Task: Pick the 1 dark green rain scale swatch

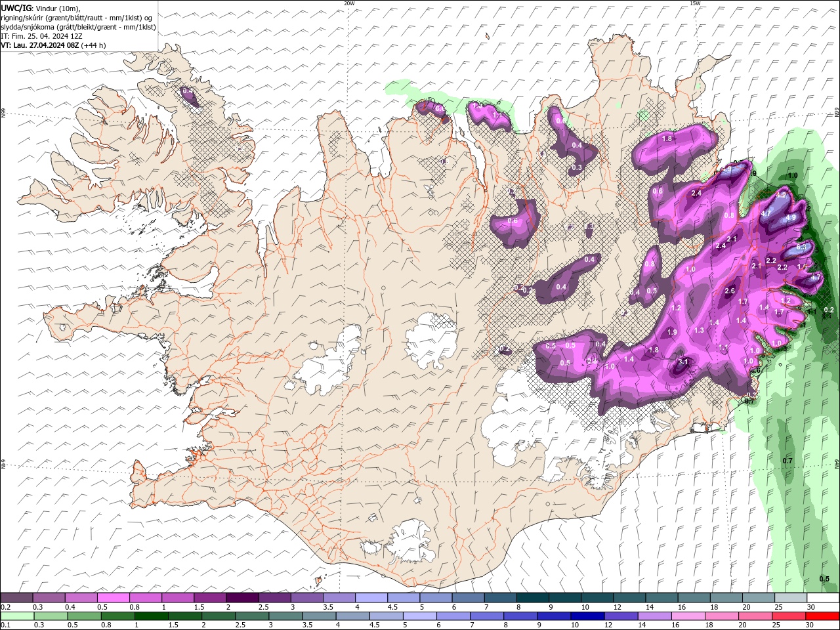Action: [151, 616]
